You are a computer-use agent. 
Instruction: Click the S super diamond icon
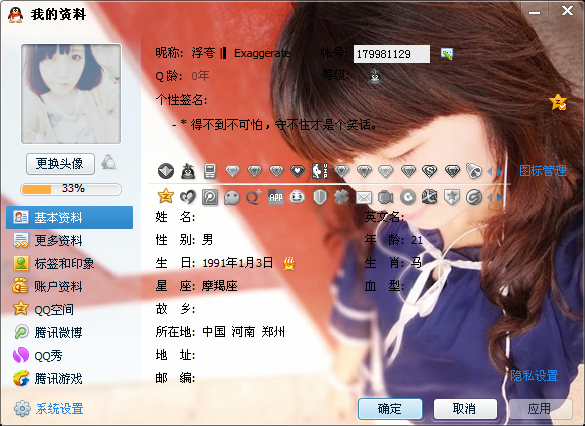429,171
